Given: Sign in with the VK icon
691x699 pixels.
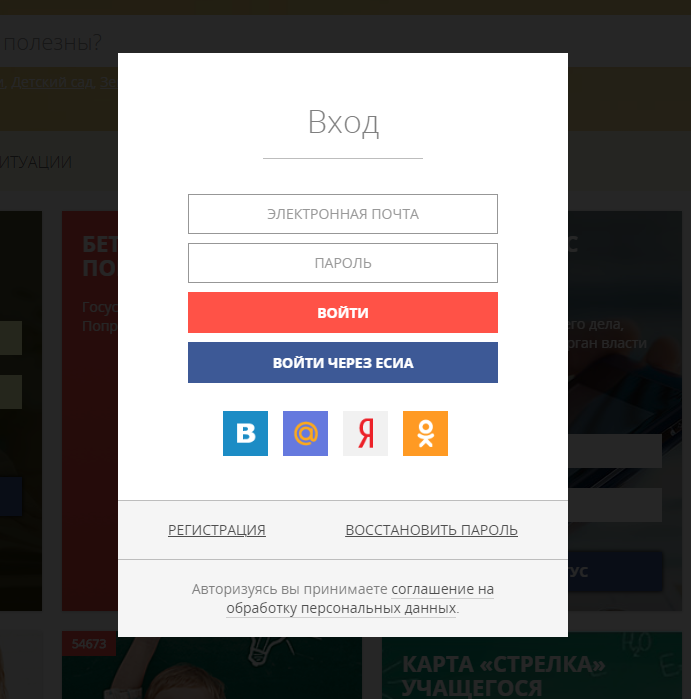Looking at the screenshot, I should coord(245,434).
